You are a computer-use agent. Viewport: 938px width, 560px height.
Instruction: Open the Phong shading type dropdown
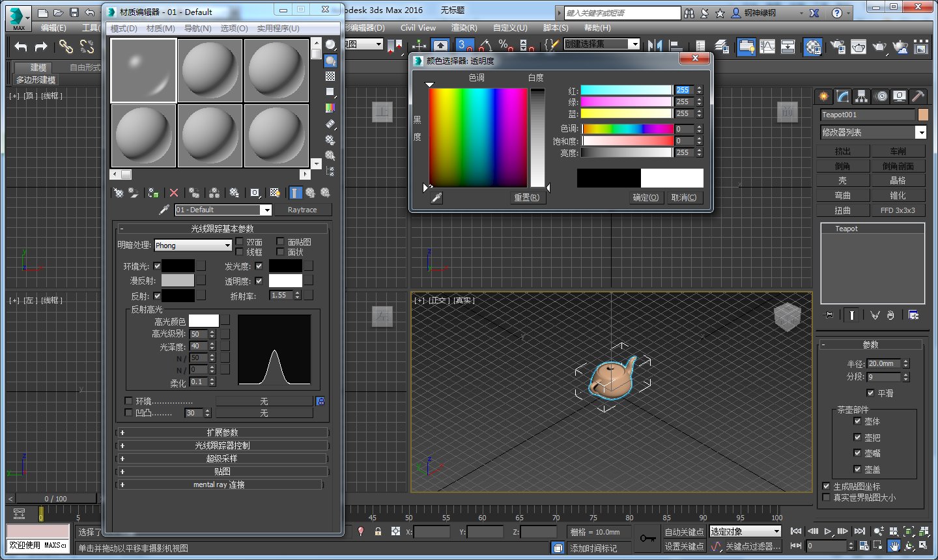pos(193,245)
